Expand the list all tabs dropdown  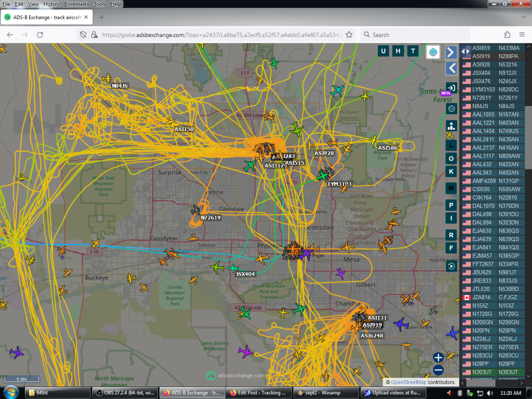pos(524,17)
